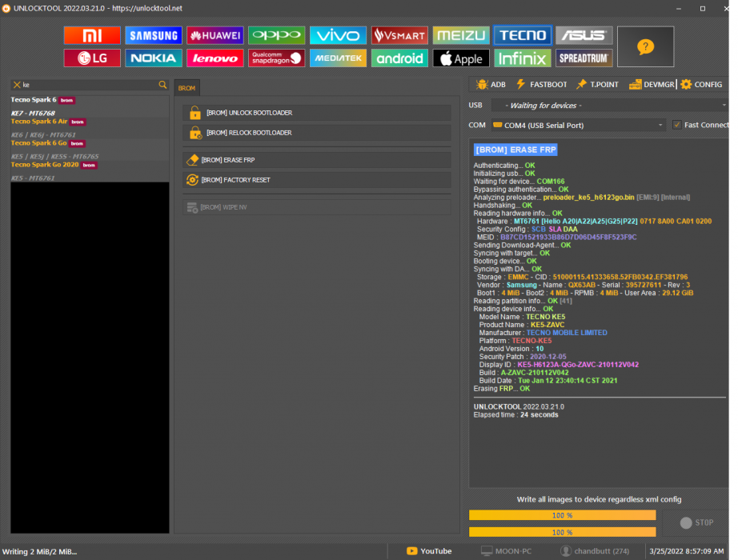Click the 'Write all images to device' label
This screenshot has height=560, width=738.
(599, 499)
